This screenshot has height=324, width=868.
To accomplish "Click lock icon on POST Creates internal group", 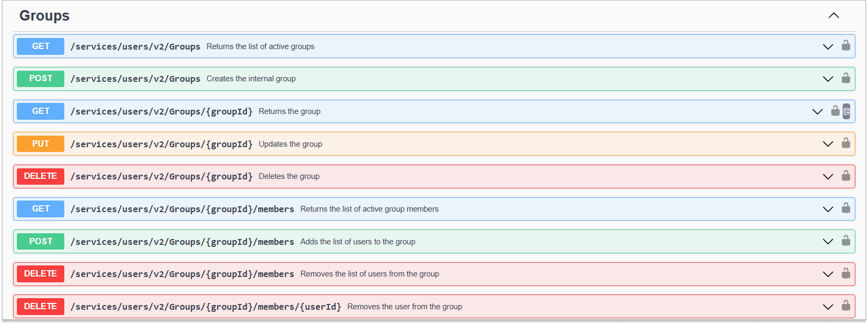I will click(845, 79).
